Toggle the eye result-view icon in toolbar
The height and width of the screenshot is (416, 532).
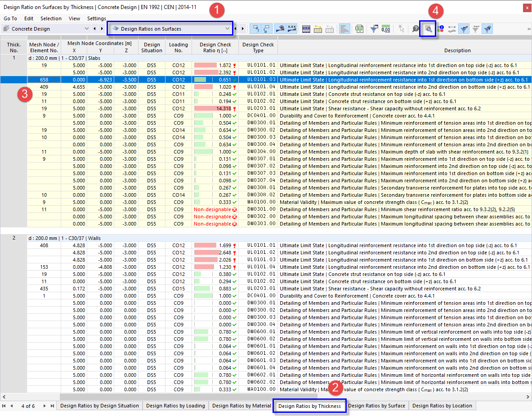pos(280,29)
